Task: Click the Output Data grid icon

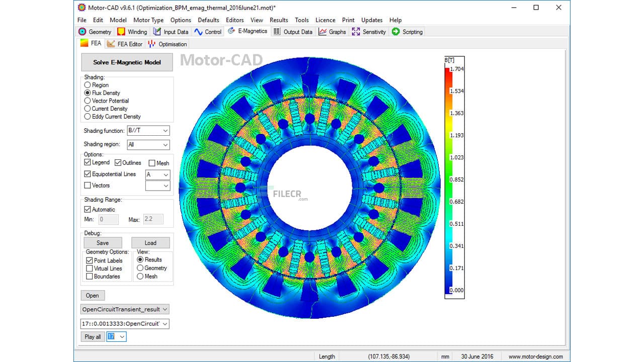Action: 276,31
